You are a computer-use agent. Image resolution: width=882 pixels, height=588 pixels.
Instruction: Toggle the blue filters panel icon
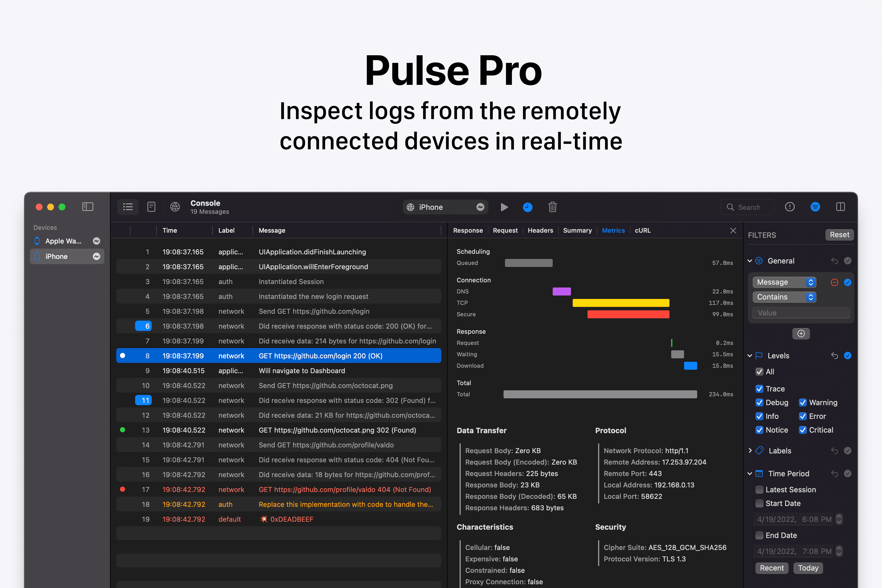[815, 207]
